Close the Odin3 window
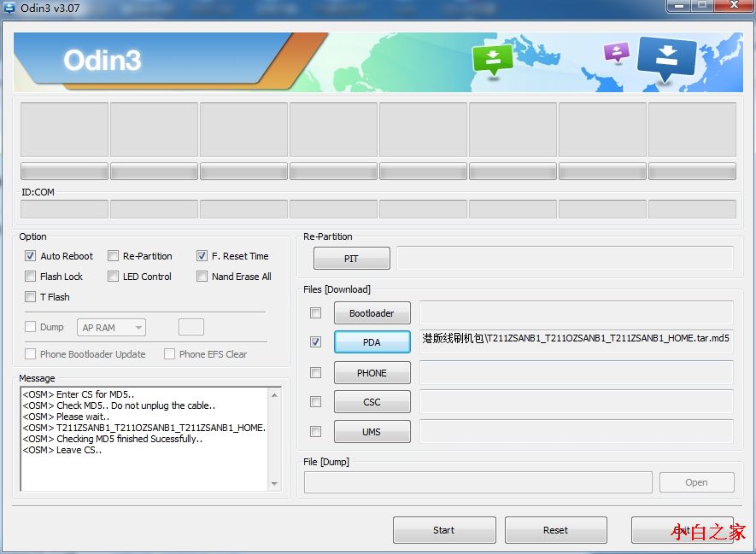Image resolution: width=756 pixels, height=554 pixels. coord(734,6)
